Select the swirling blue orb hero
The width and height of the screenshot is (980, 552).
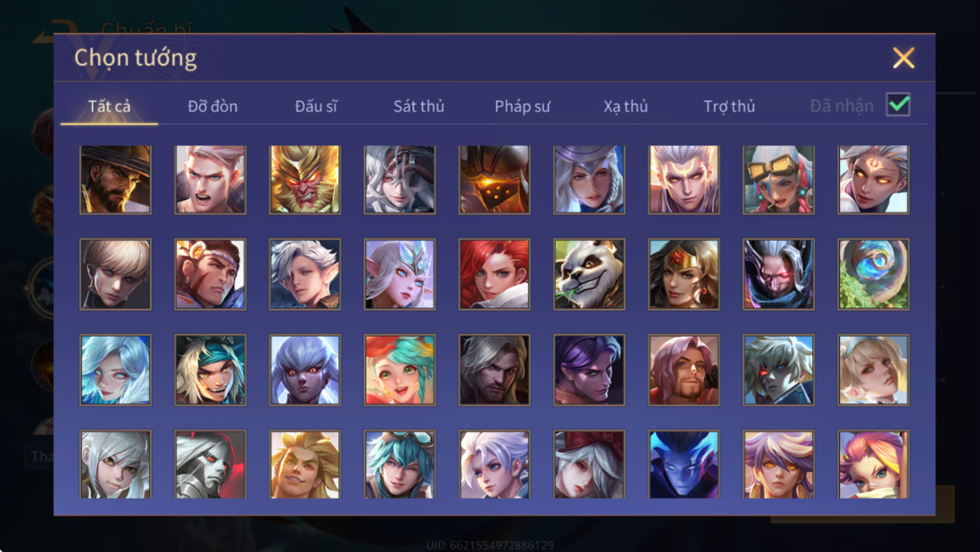[x=873, y=274]
